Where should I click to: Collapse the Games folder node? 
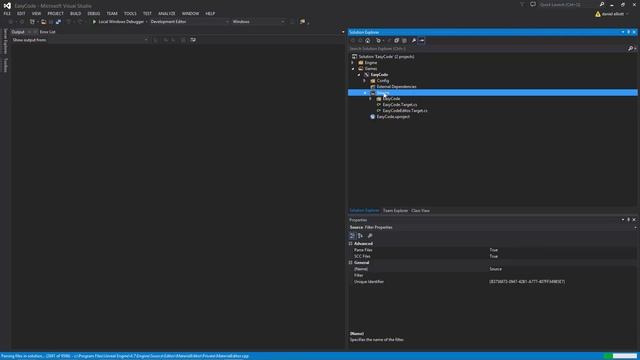pos(353,69)
